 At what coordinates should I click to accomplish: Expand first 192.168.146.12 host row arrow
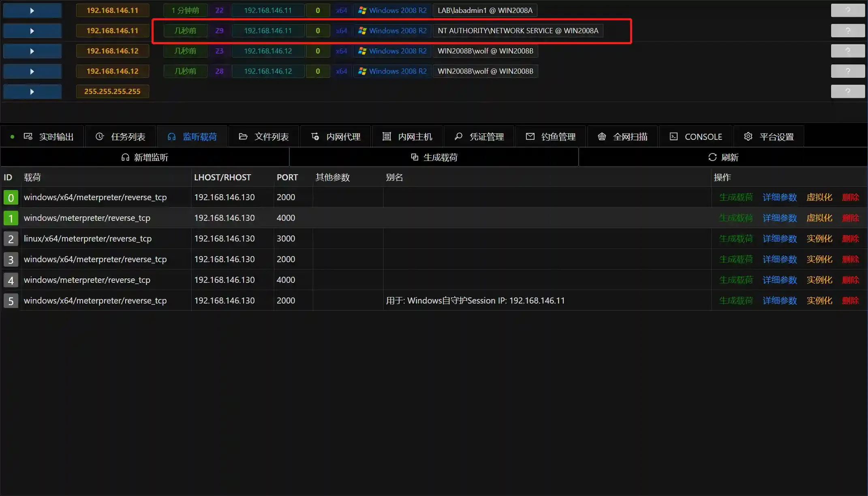[x=32, y=51]
